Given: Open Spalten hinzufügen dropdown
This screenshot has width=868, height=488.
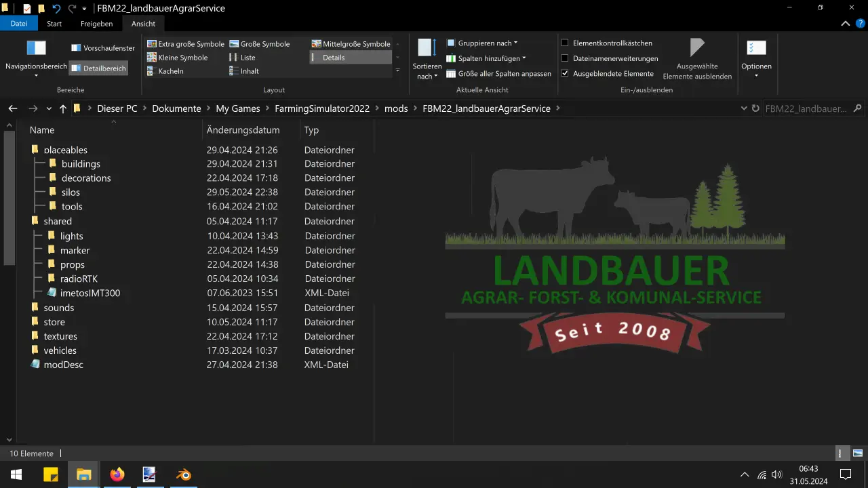Looking at the screenshot, I should (x=486, y=58).
